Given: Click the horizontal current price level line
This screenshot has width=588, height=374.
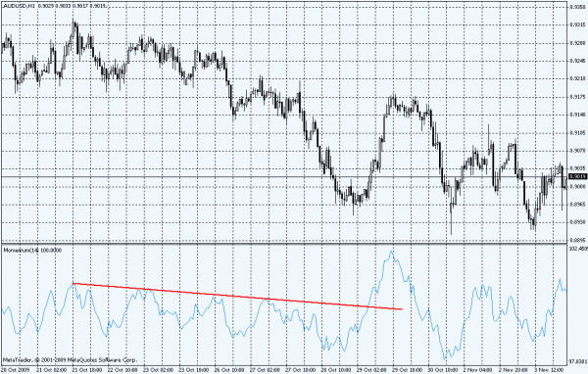Looking at the screenshot, I should pos(284,176).
